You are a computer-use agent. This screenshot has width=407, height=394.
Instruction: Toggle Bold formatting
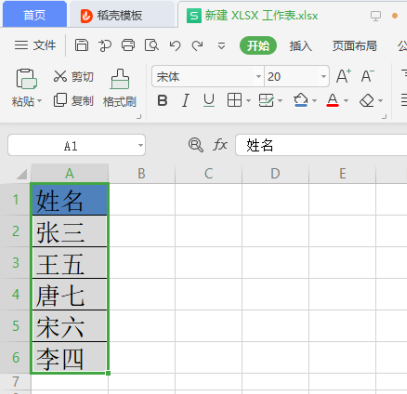(162, 100)
